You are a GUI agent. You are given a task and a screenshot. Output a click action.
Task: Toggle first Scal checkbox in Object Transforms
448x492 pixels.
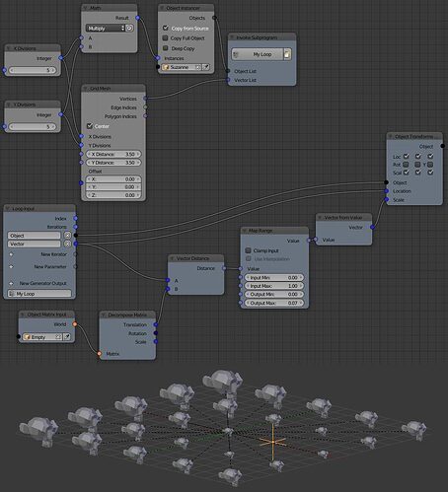(407, 173)
